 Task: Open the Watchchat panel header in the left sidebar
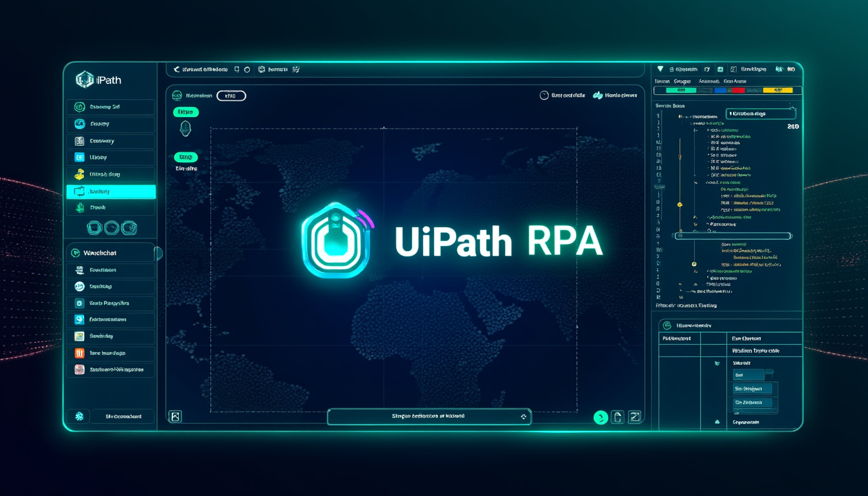[110, 253]
